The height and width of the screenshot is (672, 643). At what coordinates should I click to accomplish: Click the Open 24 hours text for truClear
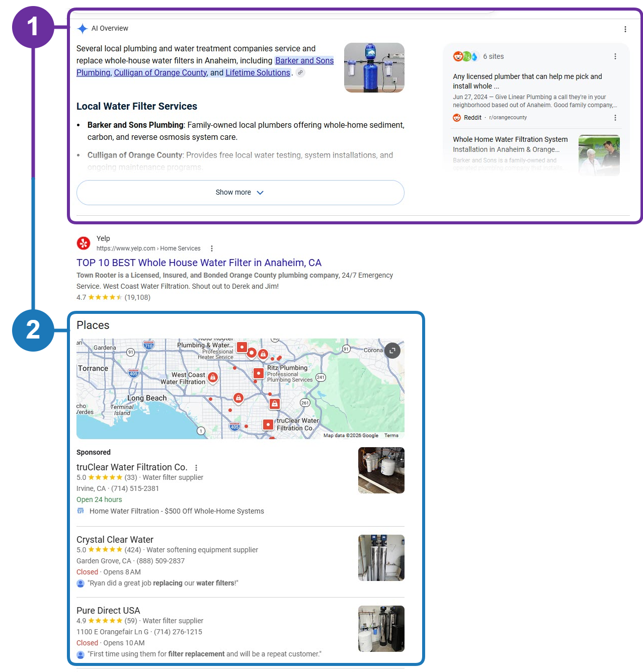click(x=99, y=499)
